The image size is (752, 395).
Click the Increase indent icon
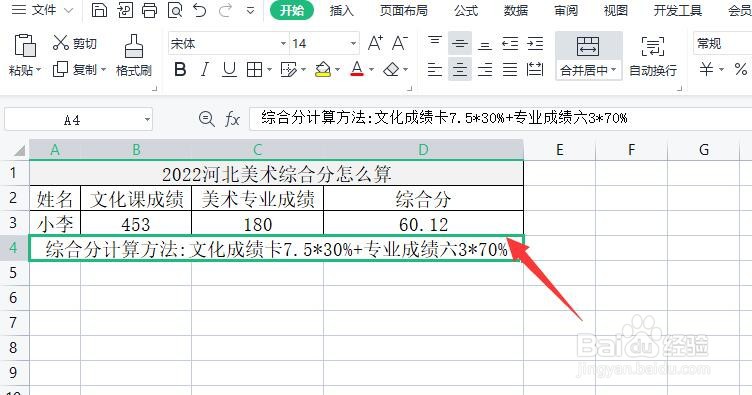pyautogui.click(x=535, y=43)
